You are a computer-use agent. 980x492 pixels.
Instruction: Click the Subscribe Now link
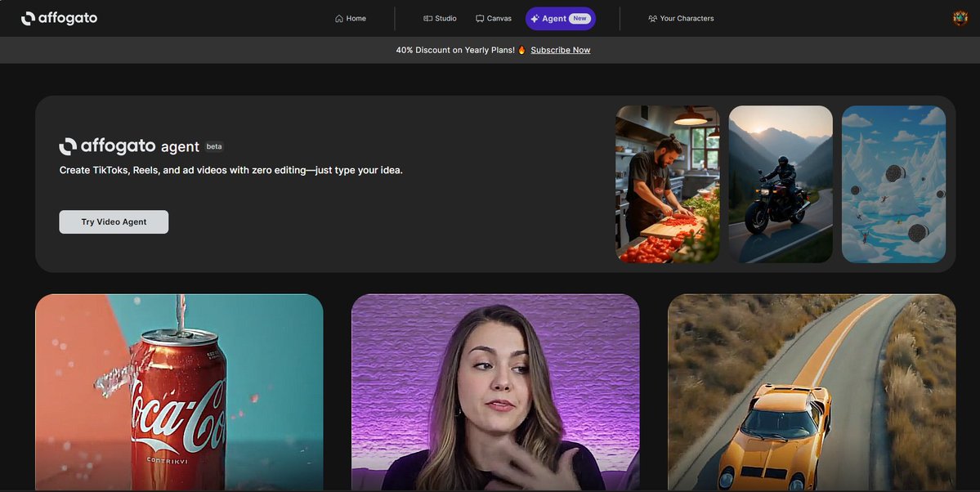pyautogui.click(x=561, y=50)
